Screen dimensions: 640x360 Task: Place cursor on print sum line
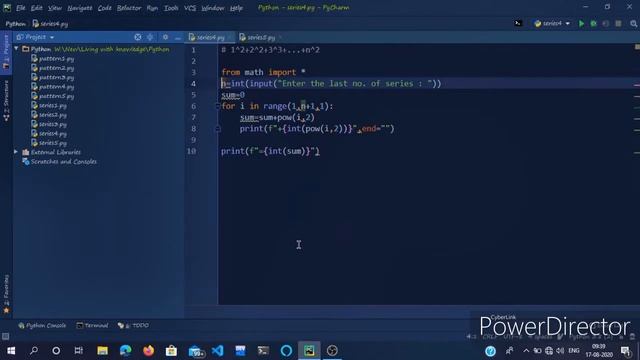pos(270,151)
